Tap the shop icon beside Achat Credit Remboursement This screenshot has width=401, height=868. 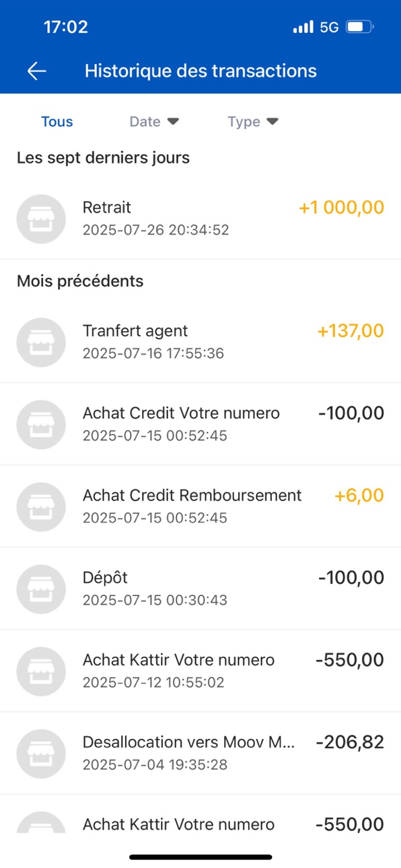(41, 507)
